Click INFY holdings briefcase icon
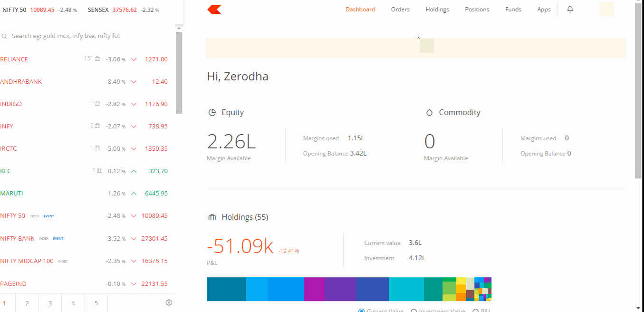 click(97, 126)
